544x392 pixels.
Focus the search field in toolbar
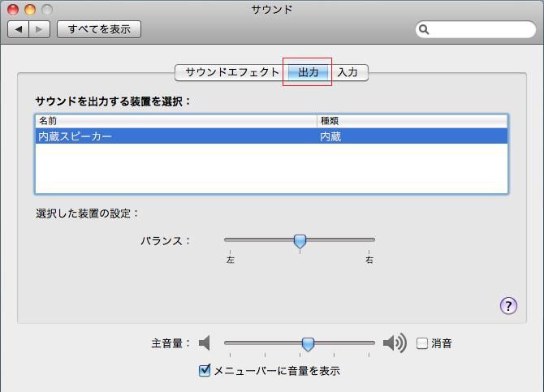[x=476, y=29]
